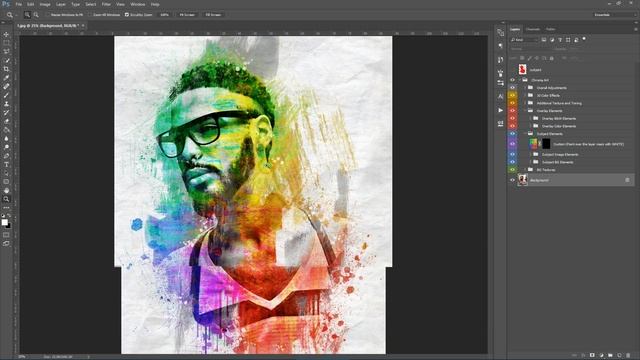Collapse the Overlay Elements group
Viewport: 640px width, 360px height.
525,111
